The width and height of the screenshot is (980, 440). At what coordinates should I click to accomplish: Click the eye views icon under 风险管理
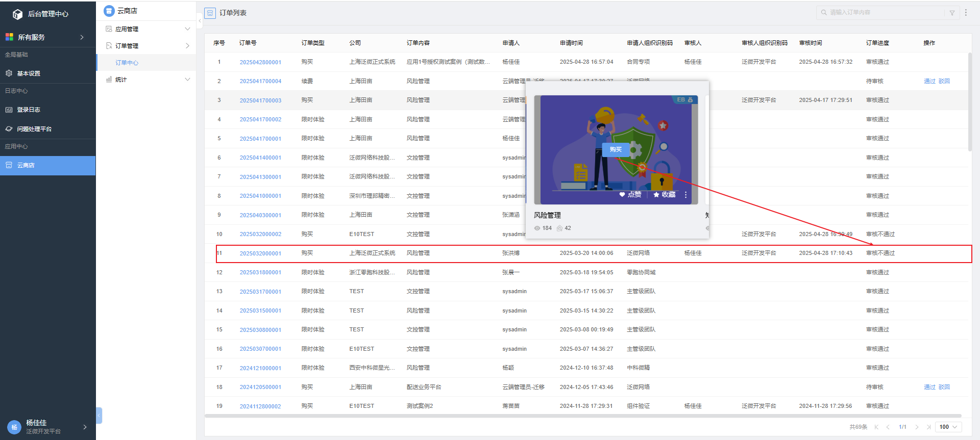(x=537, y=228)
